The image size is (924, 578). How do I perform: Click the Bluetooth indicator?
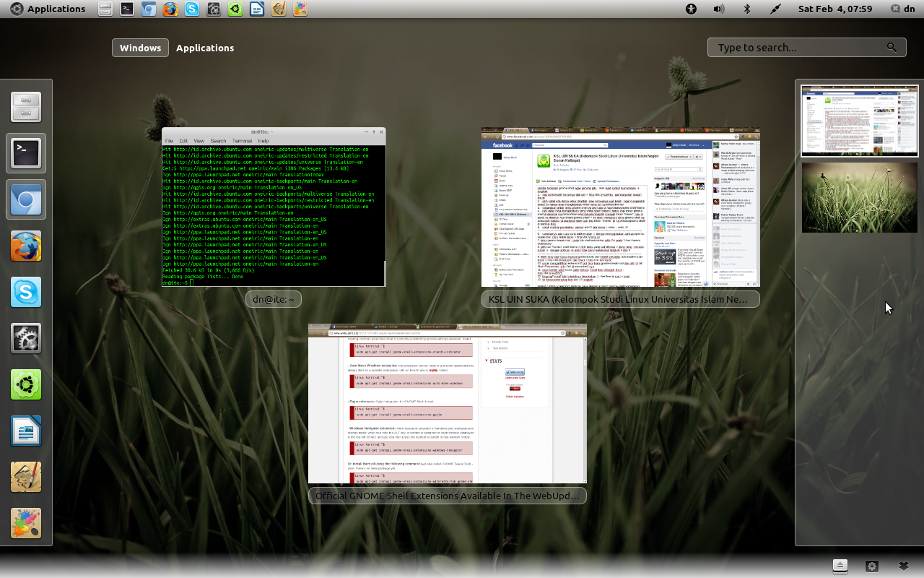(x=747, y=9)
